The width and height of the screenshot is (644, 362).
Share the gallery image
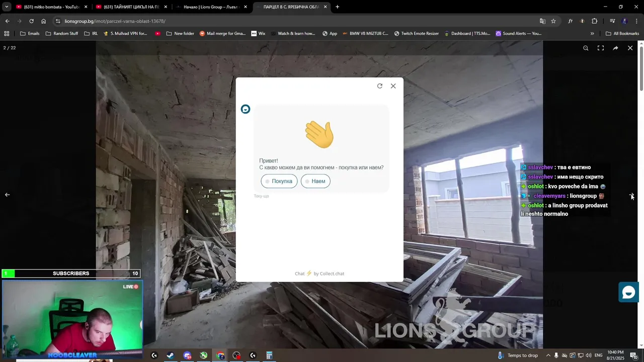[x=615, y=48]
